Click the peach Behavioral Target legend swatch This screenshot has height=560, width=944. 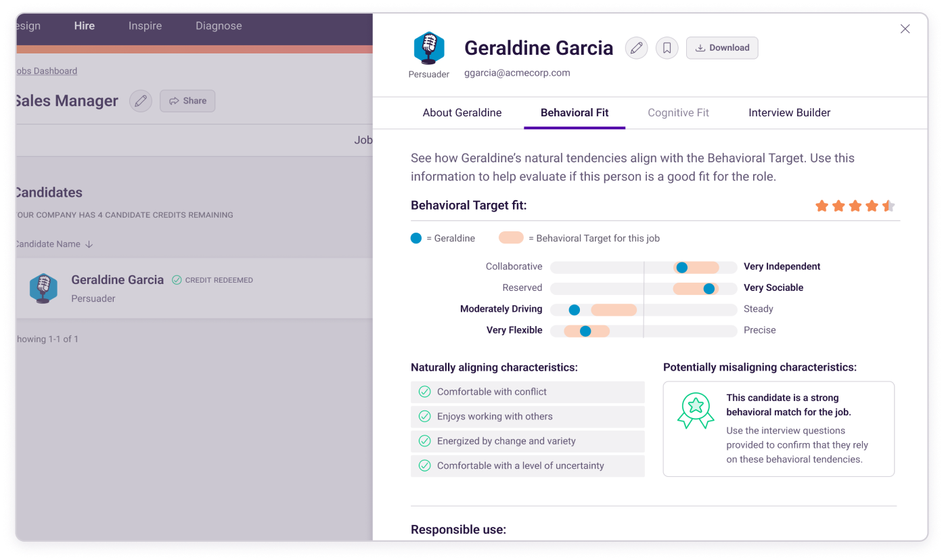pos(511,238)
